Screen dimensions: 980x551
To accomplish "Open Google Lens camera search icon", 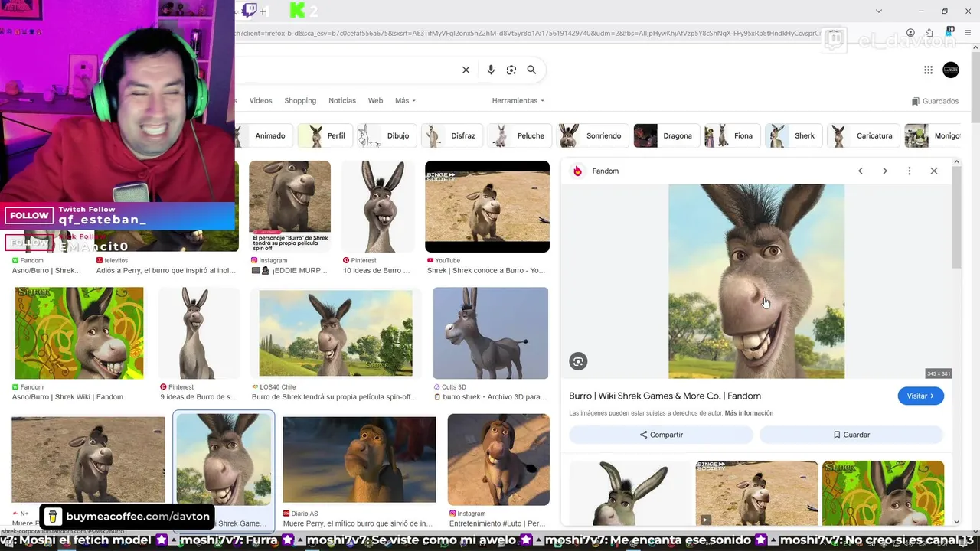I will point(511,70).
